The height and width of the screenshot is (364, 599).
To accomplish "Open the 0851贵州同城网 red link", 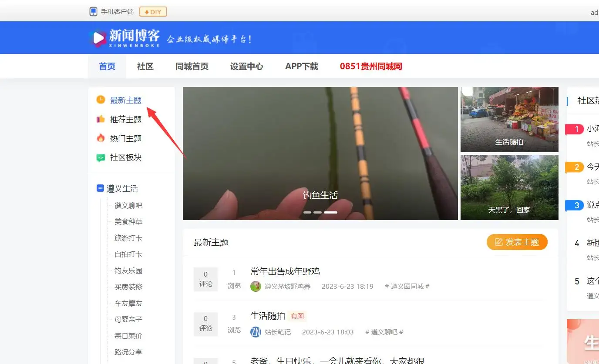I will [x=371, y=67].
